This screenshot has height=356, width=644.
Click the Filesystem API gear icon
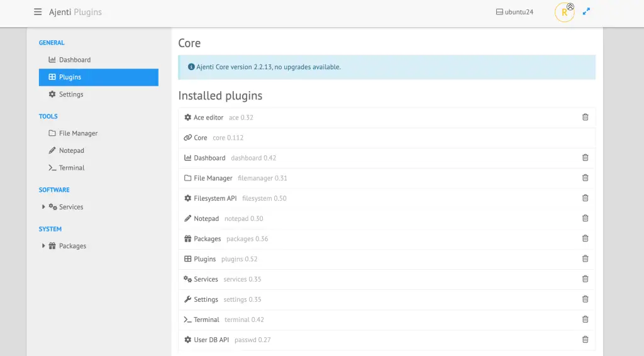click(187, 198)
